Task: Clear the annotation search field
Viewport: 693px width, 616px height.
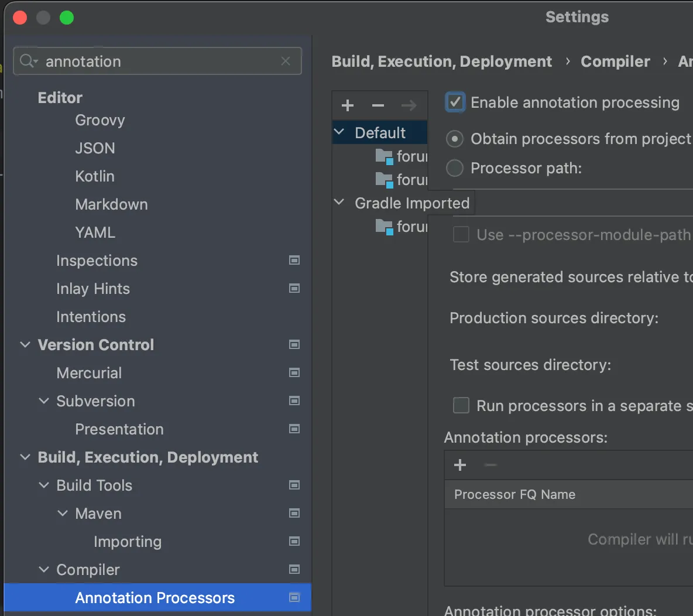Action: pos(286,61)
